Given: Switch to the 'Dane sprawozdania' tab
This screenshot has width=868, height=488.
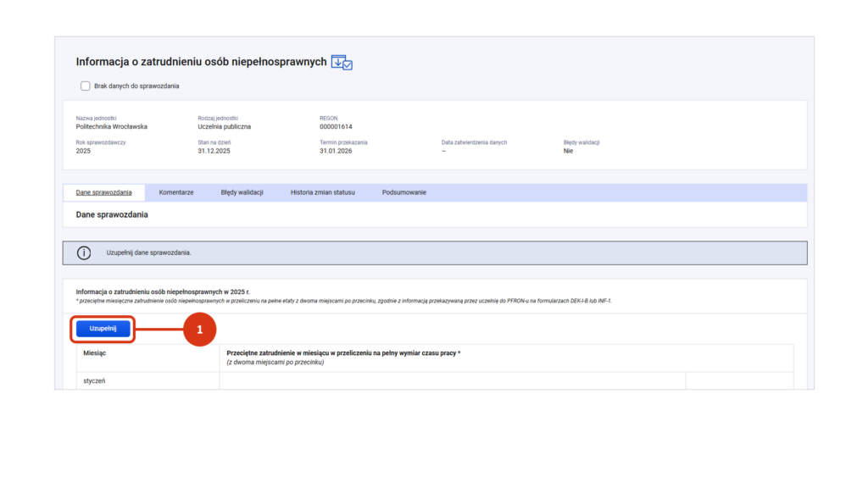Looking at the screenshot, I should [103, 192].
